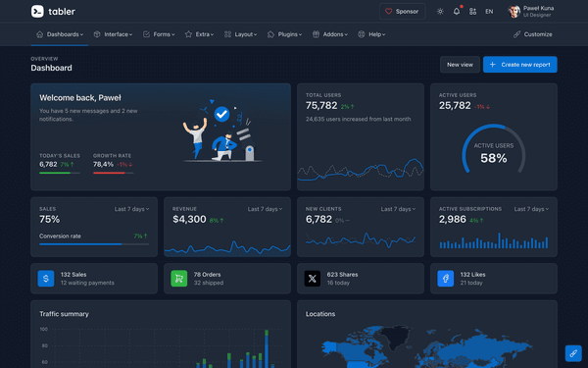This screenshot has height=368, width=588.
Task: Open EN language selector
Action: pyautogui.click(x=489, y=11)
